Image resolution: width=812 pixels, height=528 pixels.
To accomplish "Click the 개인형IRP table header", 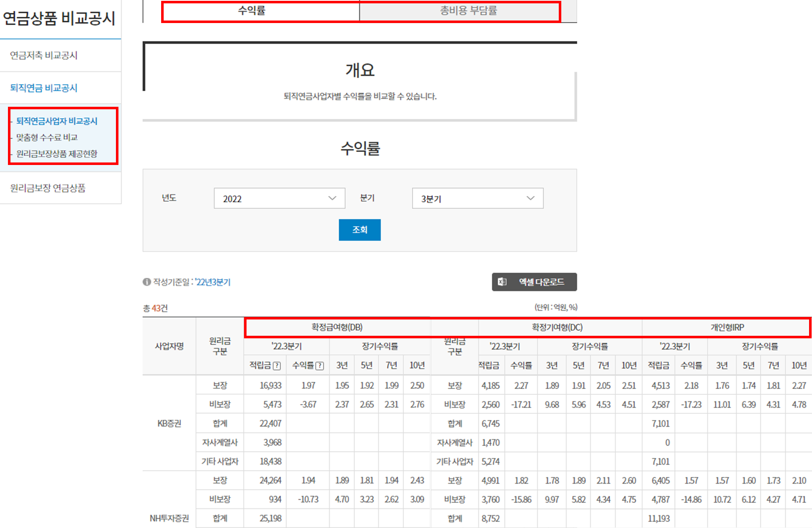I will [727, 327].
